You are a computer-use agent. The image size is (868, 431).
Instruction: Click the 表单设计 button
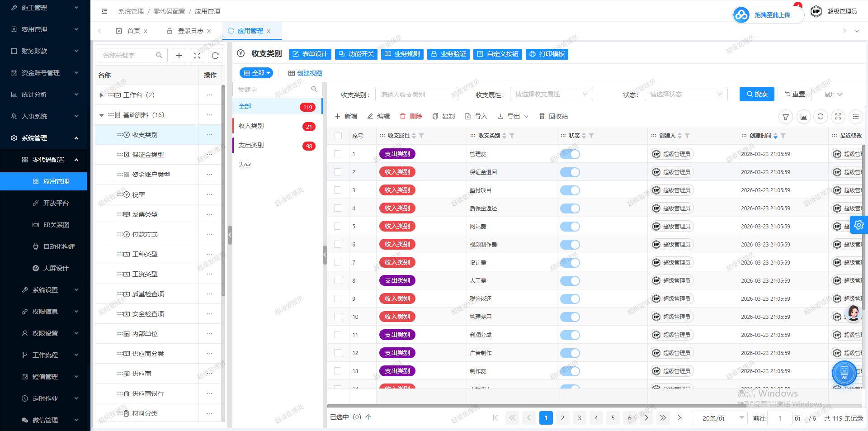[x=310, y=54]
